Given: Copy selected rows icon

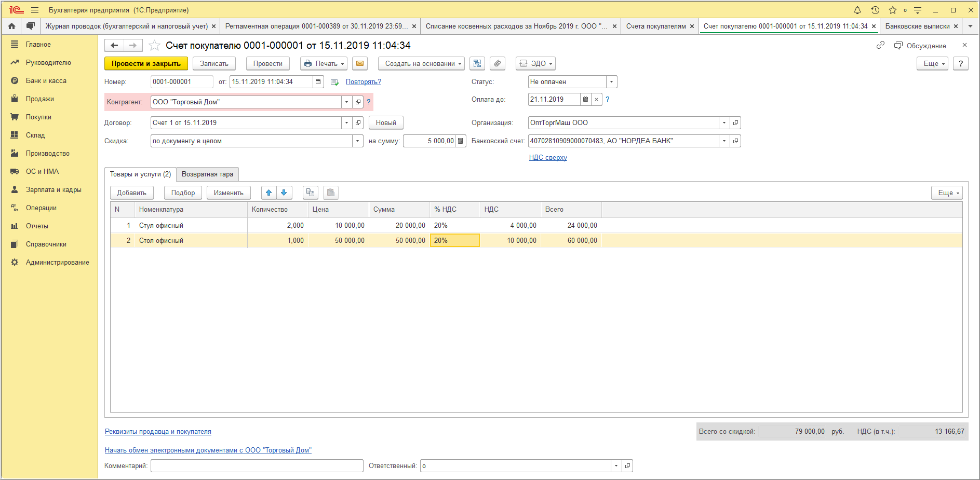Looking at the screenshot, I should (x=311, y=193).
